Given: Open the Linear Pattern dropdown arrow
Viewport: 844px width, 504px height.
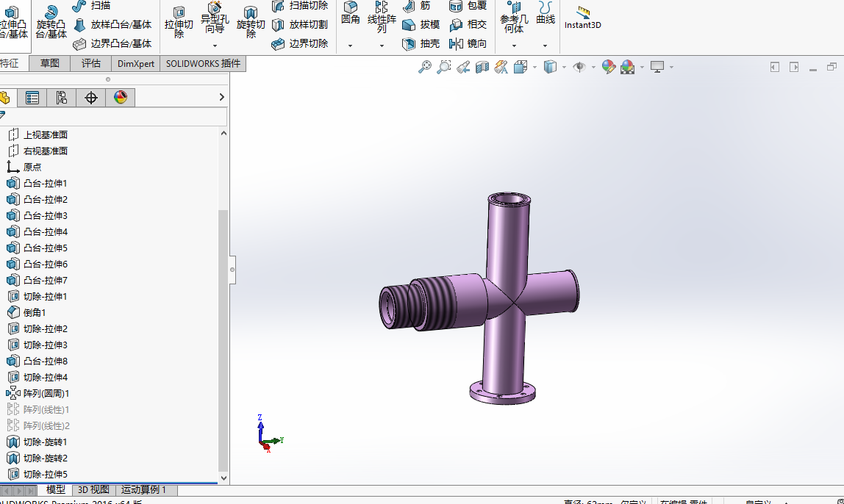Looking at the screenshot, I should point(382,46).
